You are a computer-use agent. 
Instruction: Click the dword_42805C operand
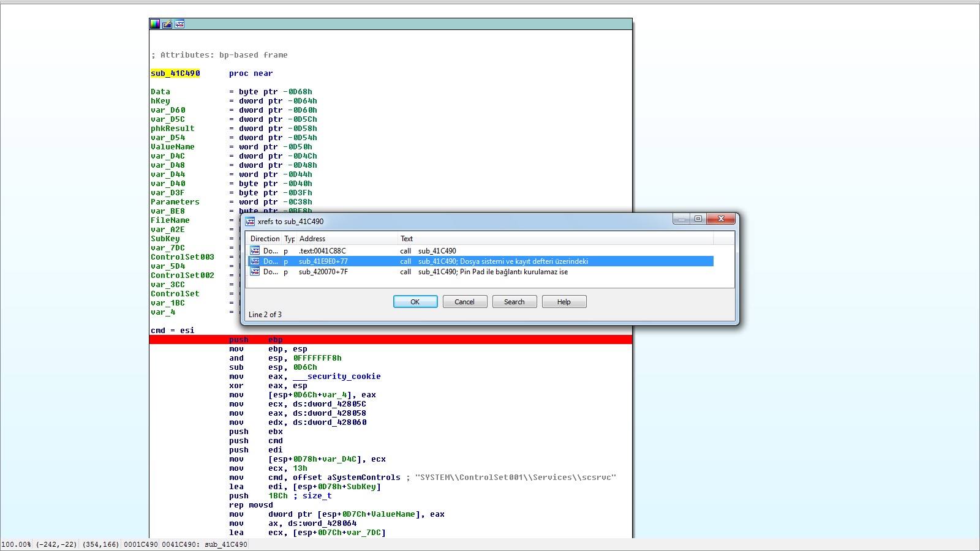330,404
